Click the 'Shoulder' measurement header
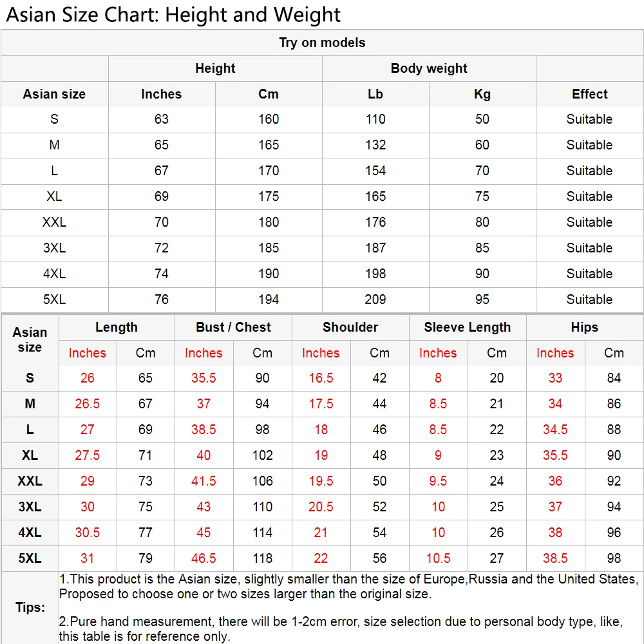Image resolution: width=644 pixels, height=644 pixels. [350, 327]
